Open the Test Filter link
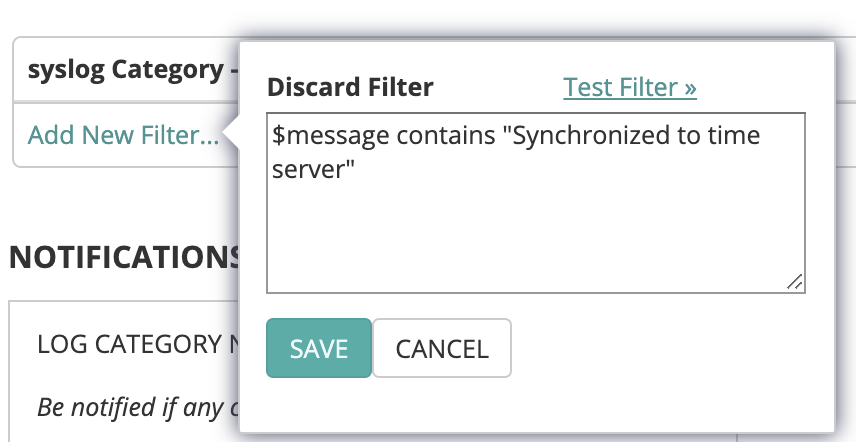Viewport: 856px width, 442px height. (629, 87)
